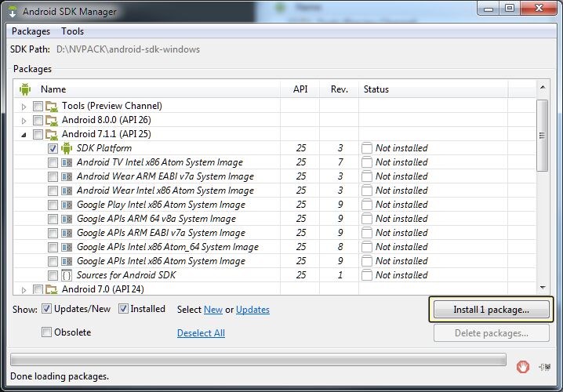
Task: Check the Tools (Preview Channel) group checkbox
Action: [x=38, y=107]
